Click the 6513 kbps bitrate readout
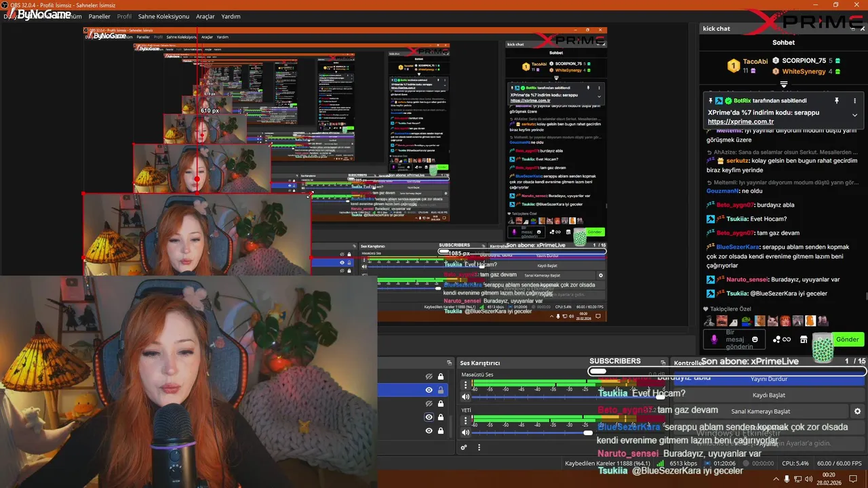This screenshot has width=868, height=488. (684, 464)
